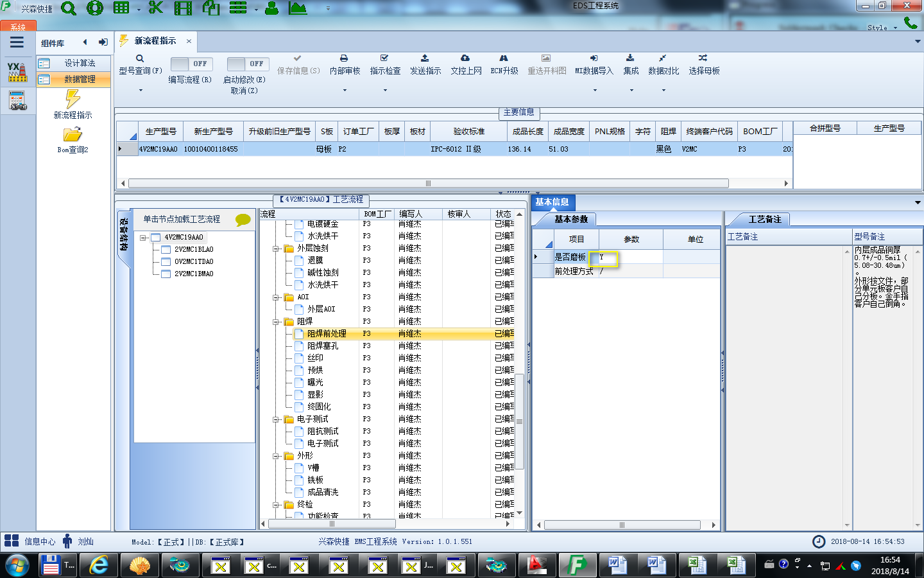
Task: Open the 型号查询 dropdown arrow
Action: coord(141,91)
